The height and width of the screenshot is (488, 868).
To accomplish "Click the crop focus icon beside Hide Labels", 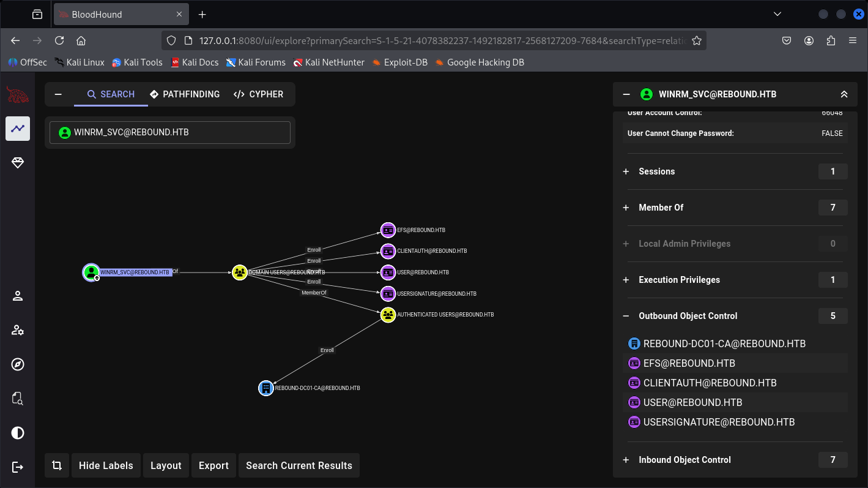I will click(57, 465).
